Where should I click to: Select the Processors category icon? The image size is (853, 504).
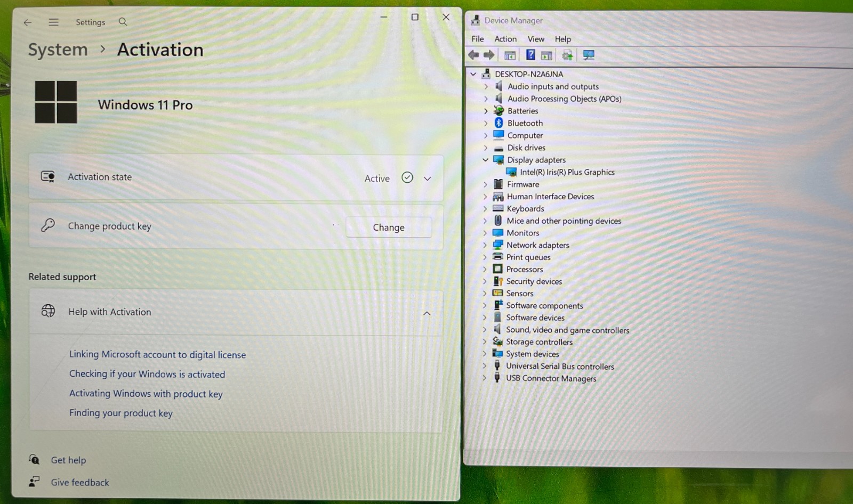pyautogui.click(x=498, y=269)
